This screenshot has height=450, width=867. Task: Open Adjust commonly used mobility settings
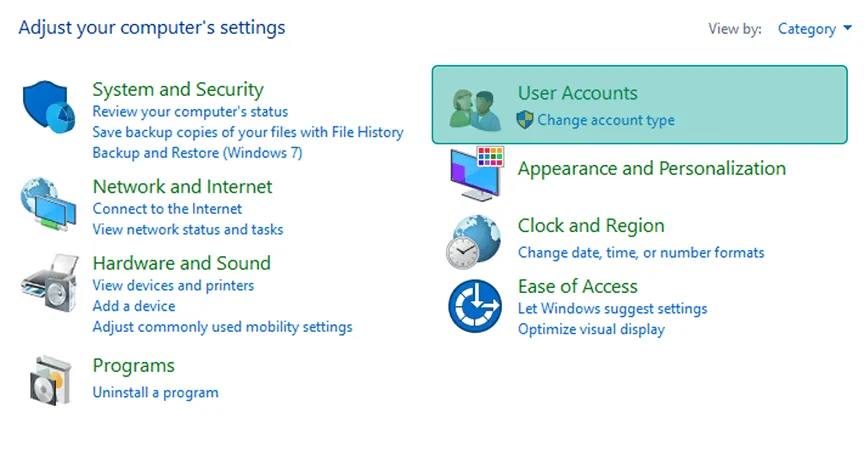222,327
